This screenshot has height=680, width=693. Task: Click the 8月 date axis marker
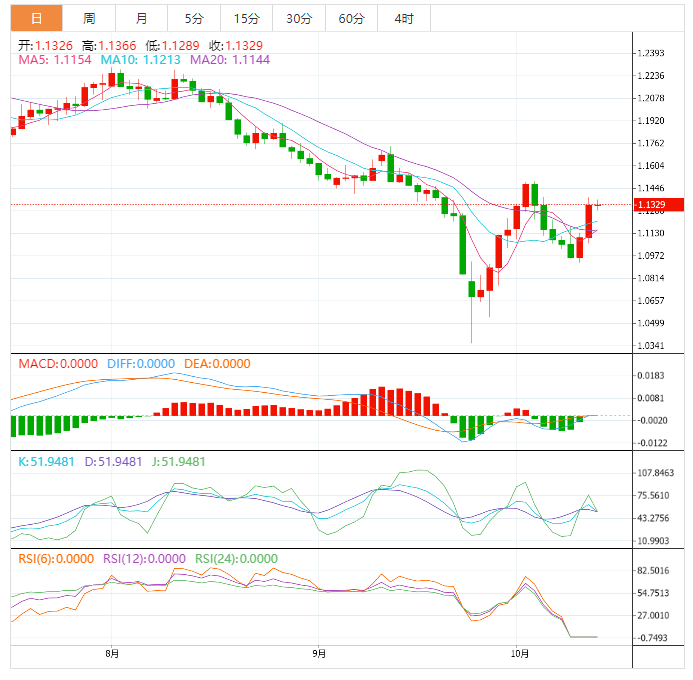coord(112,653)
